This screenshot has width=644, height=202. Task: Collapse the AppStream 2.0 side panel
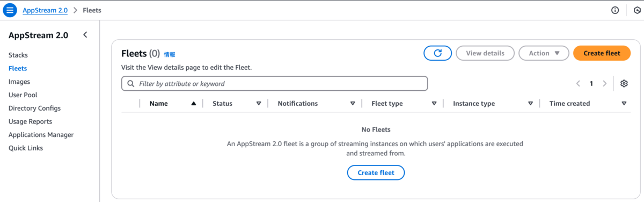pyautogui.click(x=85, y=35)
